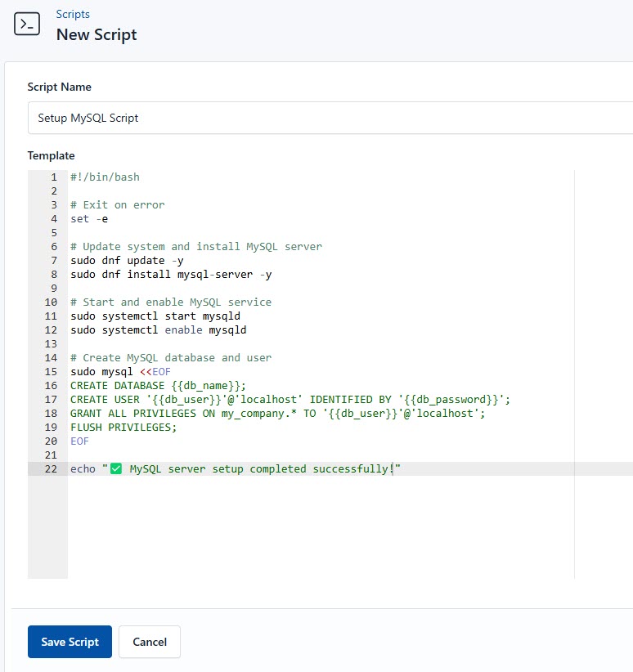
Task: Click the GRANT ALL PRIVILEGES statement line
Action: pyautogui.click(x=277, y=414)
